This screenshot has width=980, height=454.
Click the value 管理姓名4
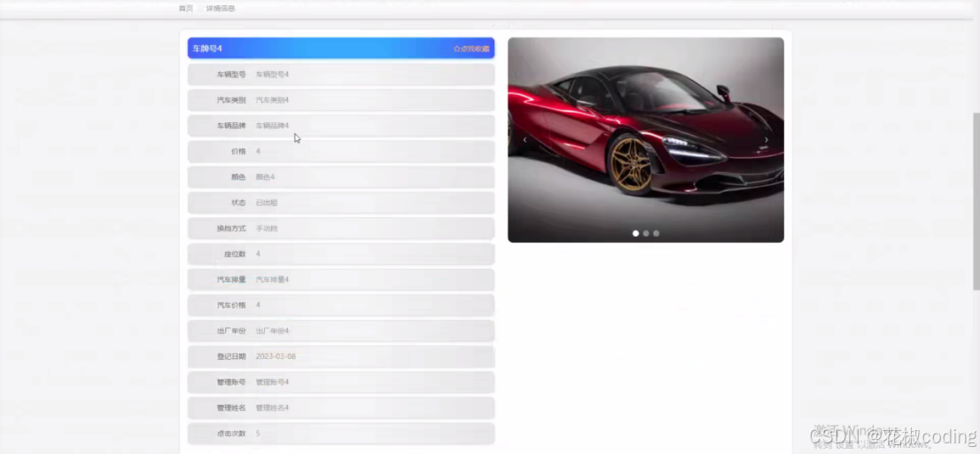[273, 408]
